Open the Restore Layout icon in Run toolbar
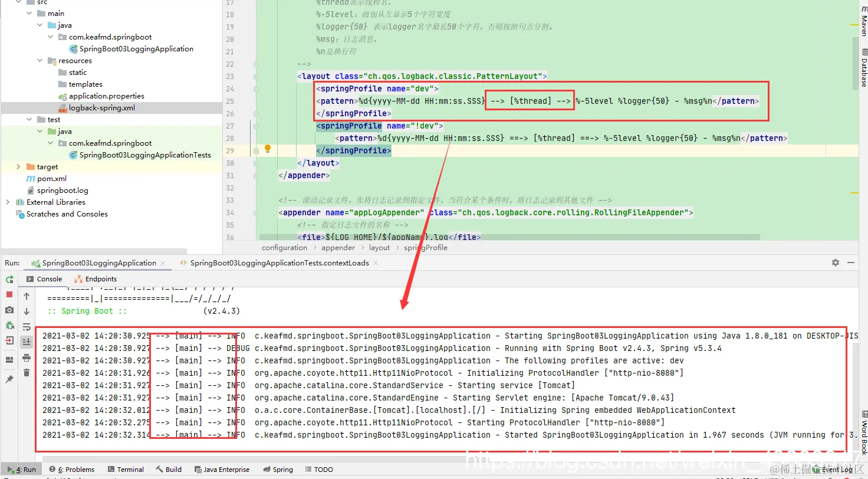868x479 pixels. (9, 360)
